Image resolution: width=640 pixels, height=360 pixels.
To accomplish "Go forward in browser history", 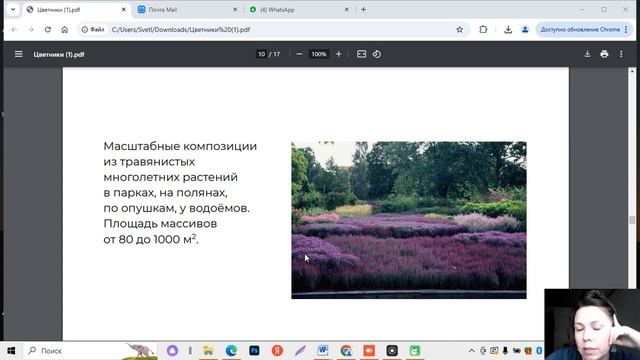I will [31, 29].
